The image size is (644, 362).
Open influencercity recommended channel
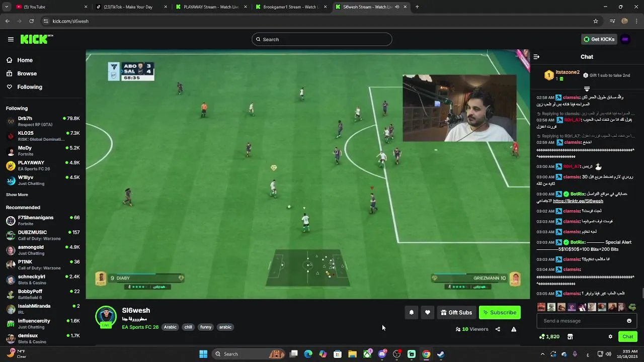point(43,323)
